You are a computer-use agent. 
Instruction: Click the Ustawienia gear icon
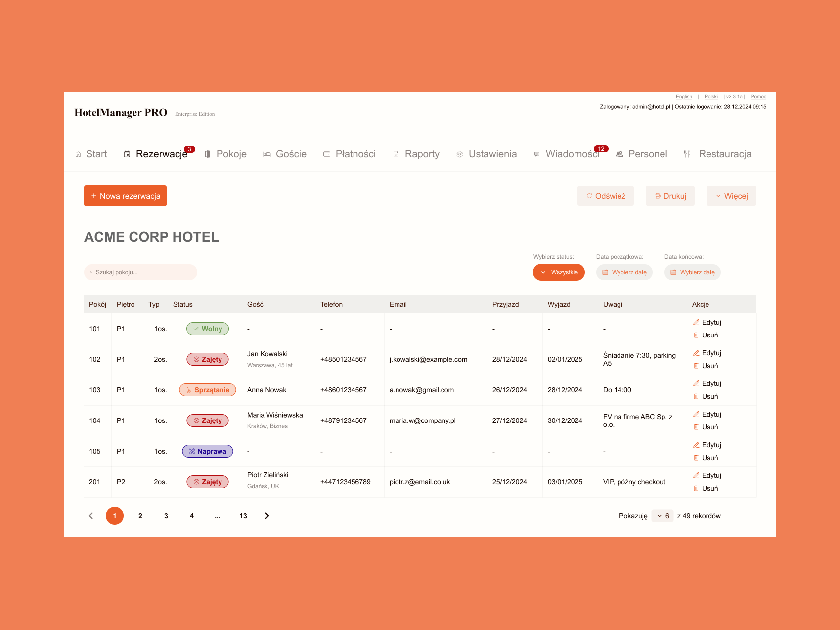coord(459,154)
